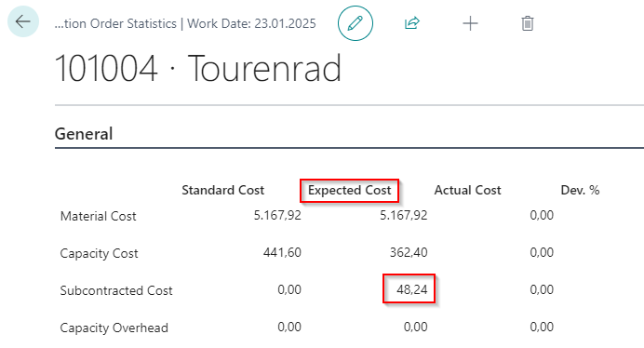Click the Capacity Overhead row label
The height and width of the screenshot is (348, 644).
(x=114, y=328)
